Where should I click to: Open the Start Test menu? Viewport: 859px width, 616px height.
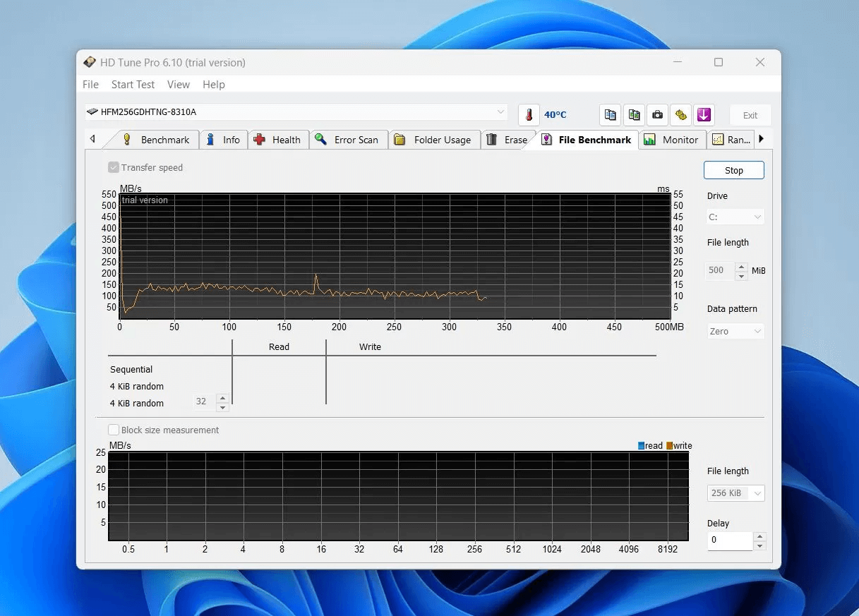[x=133, y=85]
